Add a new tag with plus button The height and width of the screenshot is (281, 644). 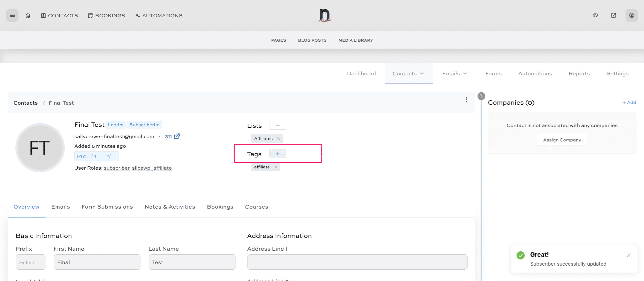pos(277,154)
